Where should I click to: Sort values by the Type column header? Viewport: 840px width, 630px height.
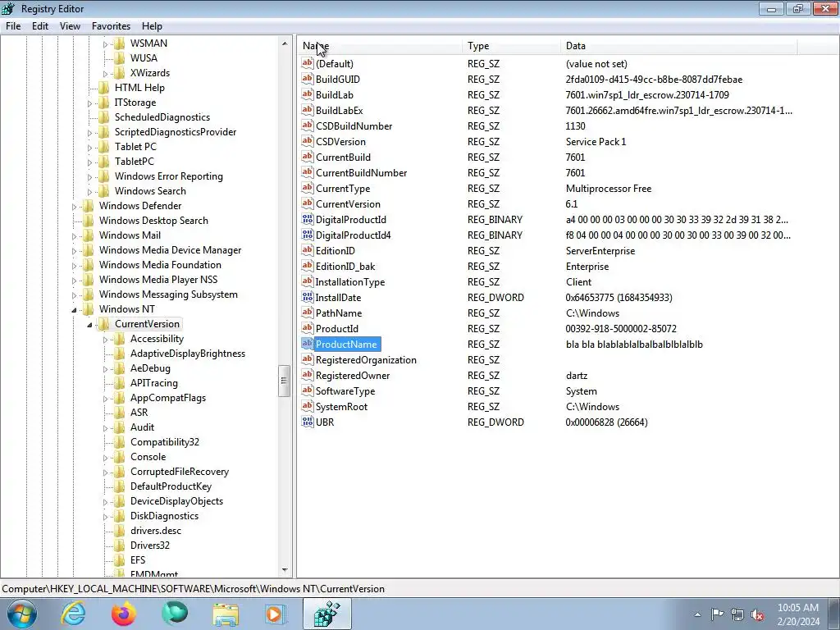511,46
